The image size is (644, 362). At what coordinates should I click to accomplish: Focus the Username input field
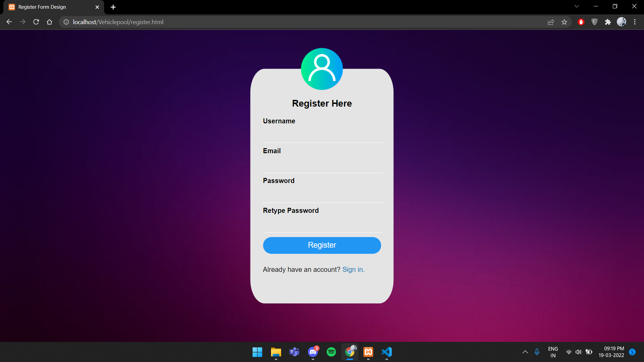(322, 135)
